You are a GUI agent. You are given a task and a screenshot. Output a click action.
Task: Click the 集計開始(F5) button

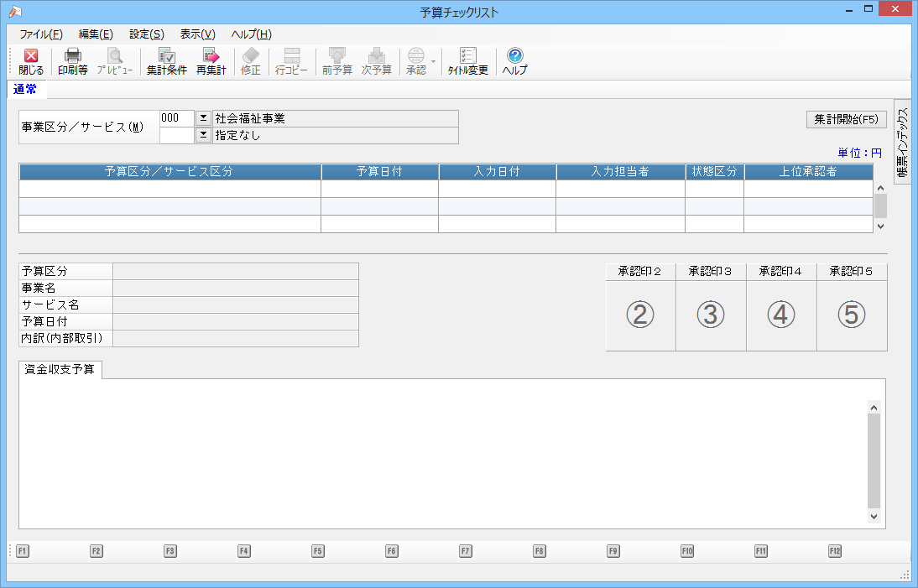tap(846, 119)
